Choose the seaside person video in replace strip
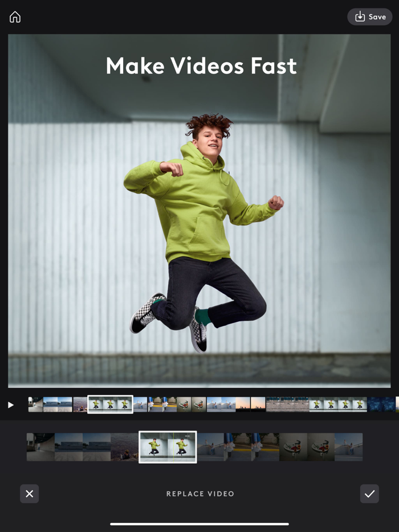Image resolution: width=399 pixels, height=532 pixels. (x=125, y=447)
